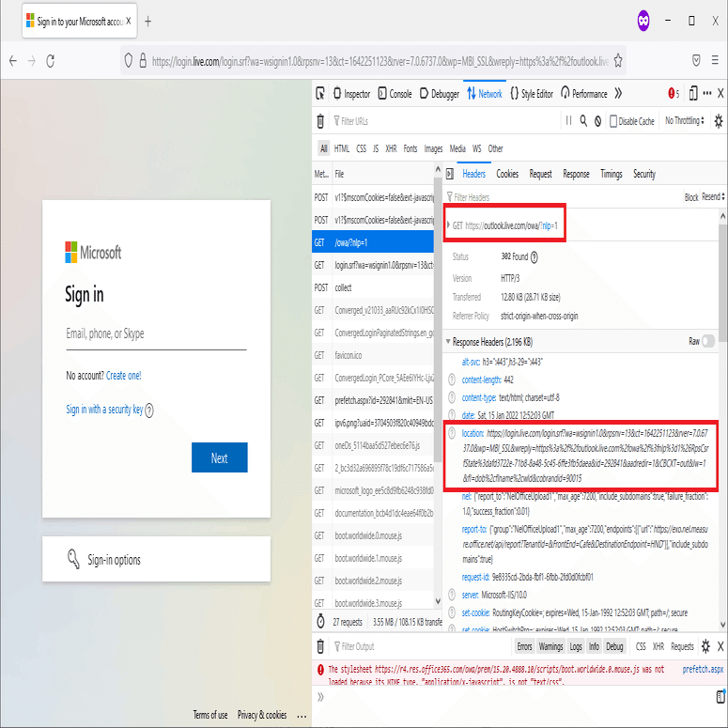
Task: Click Sign in with a security key
Action: (104, 409)
